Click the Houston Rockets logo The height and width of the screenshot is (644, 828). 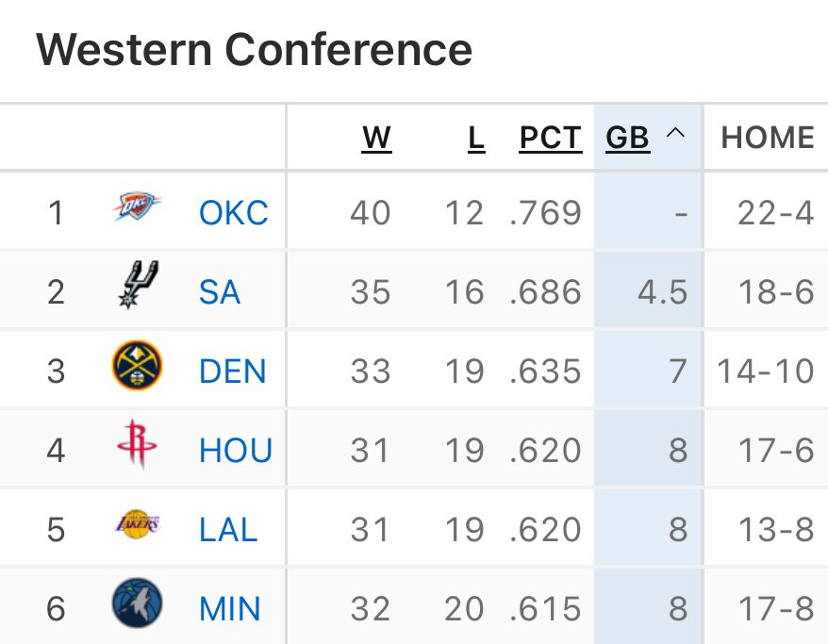(x=138, y=445)
